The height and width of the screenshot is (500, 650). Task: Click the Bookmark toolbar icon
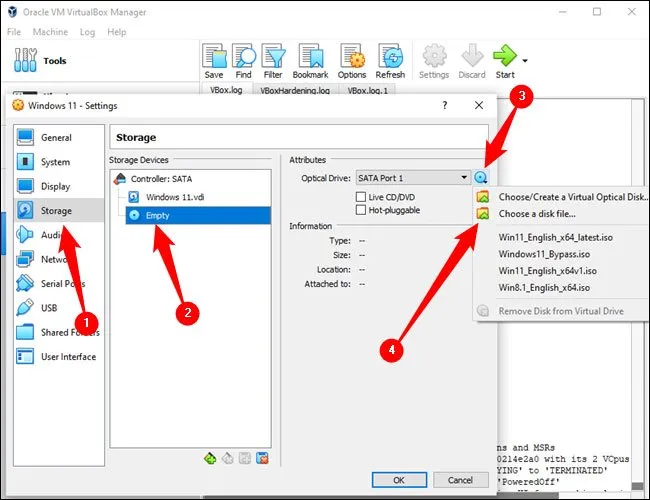coord(310,60)
